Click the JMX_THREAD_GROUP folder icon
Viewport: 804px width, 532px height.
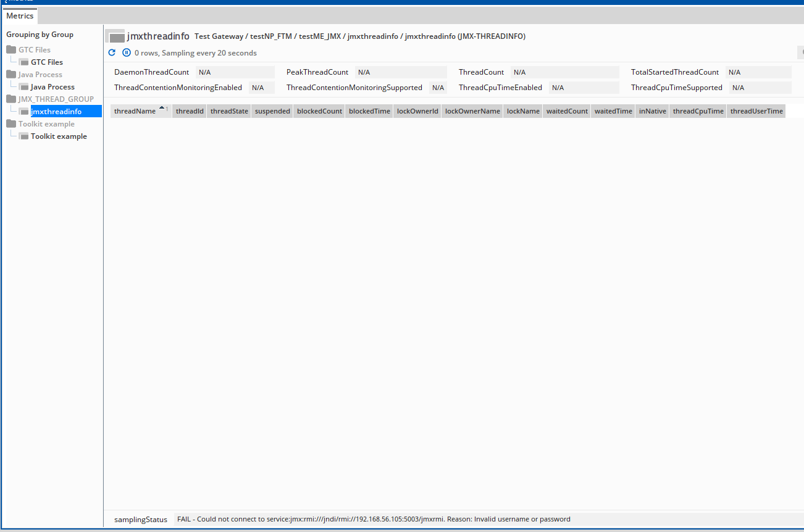point(11,99)
